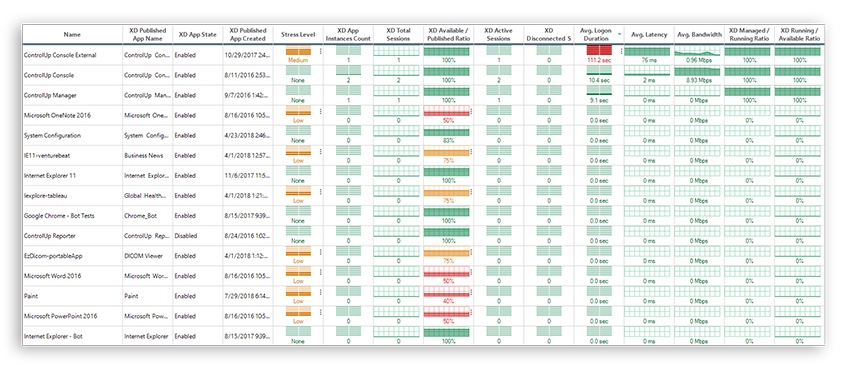Toggle the sort arrow on Avg. Logon Duration
Image resolution: width=845 pixels, height=373 pixels.
pos(619,34)
